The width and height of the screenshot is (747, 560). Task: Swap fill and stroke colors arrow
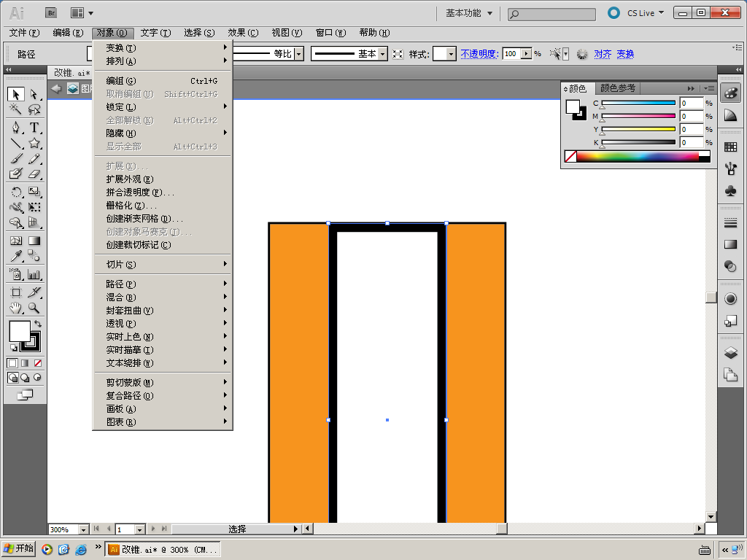click(38, 323)
